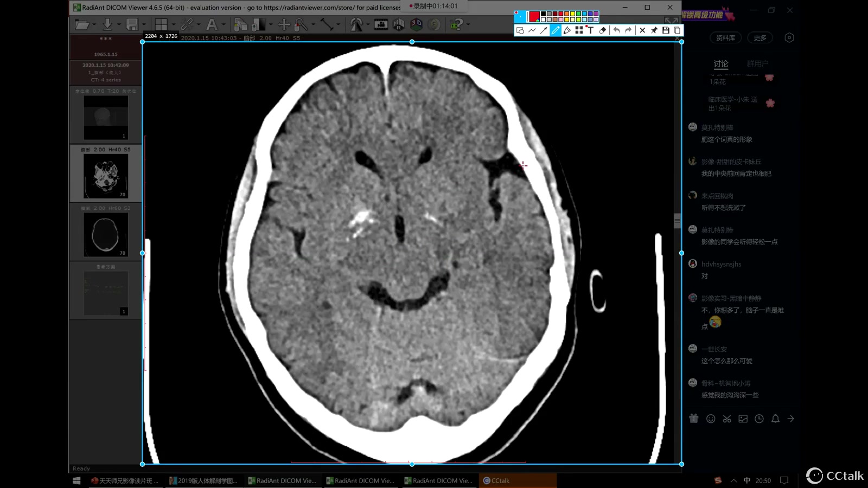Click the 更多 button in CCtalk

coord(760,37)
